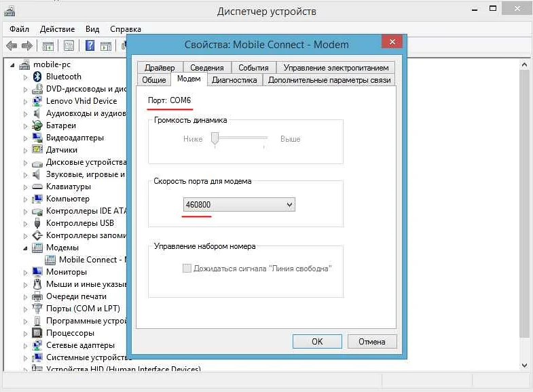Expand the Батареи tree node
Viewport: 533px width, 392px height.
click(26, 126)
